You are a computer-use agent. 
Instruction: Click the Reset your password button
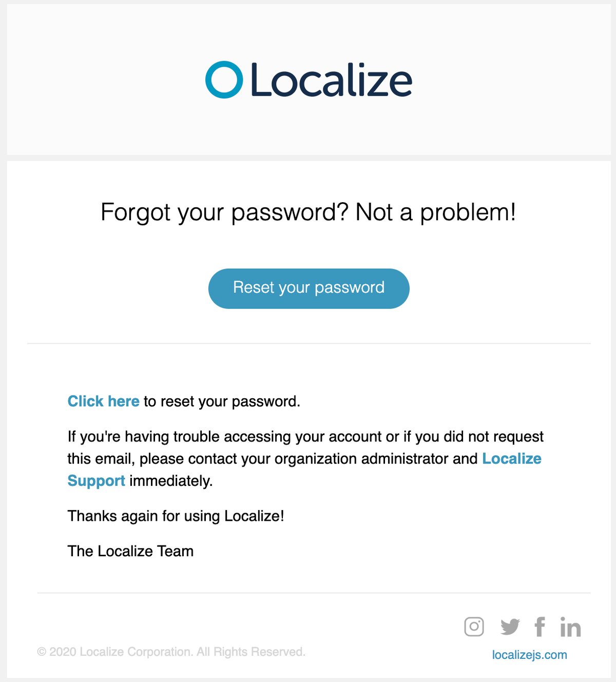point(309,288)
